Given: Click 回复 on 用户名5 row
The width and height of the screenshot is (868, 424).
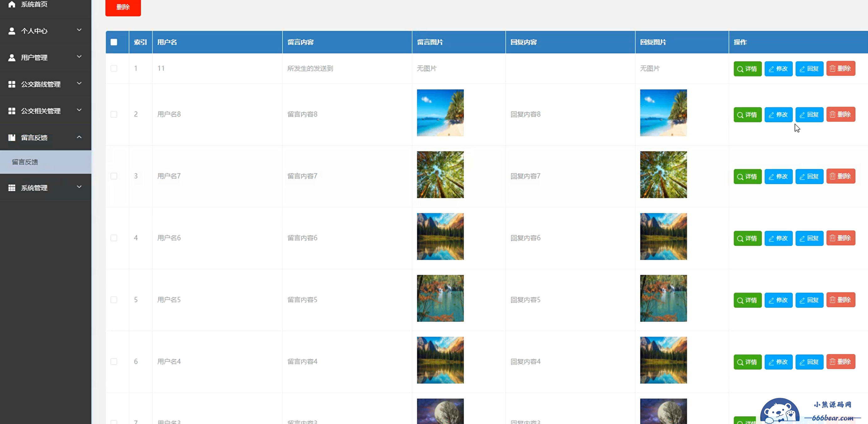Looking at the screenshot, I should 809,300.
